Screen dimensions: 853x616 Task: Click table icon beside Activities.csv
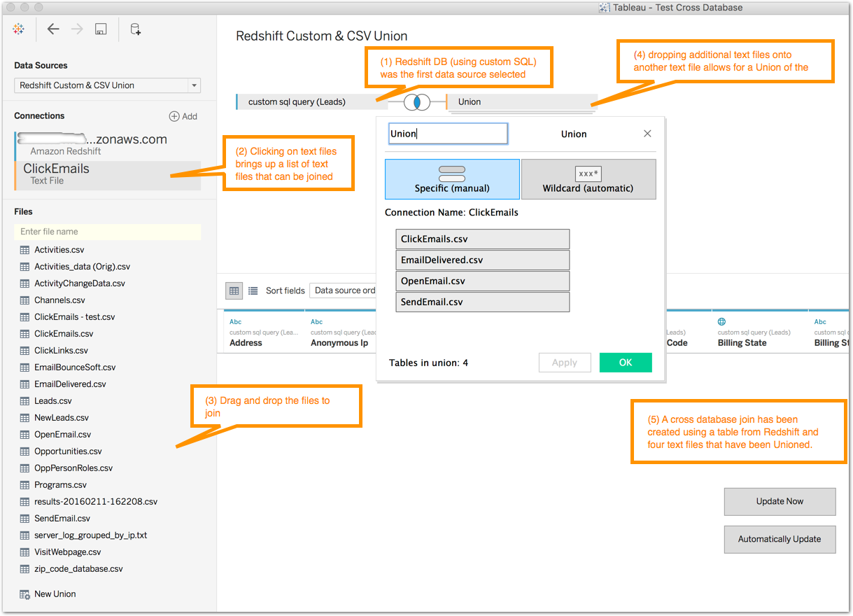point(24,250)
